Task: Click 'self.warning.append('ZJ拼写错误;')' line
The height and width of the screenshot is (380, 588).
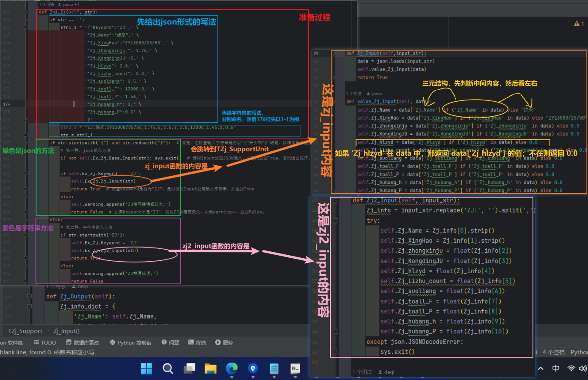Action: (x=114, y=274)
